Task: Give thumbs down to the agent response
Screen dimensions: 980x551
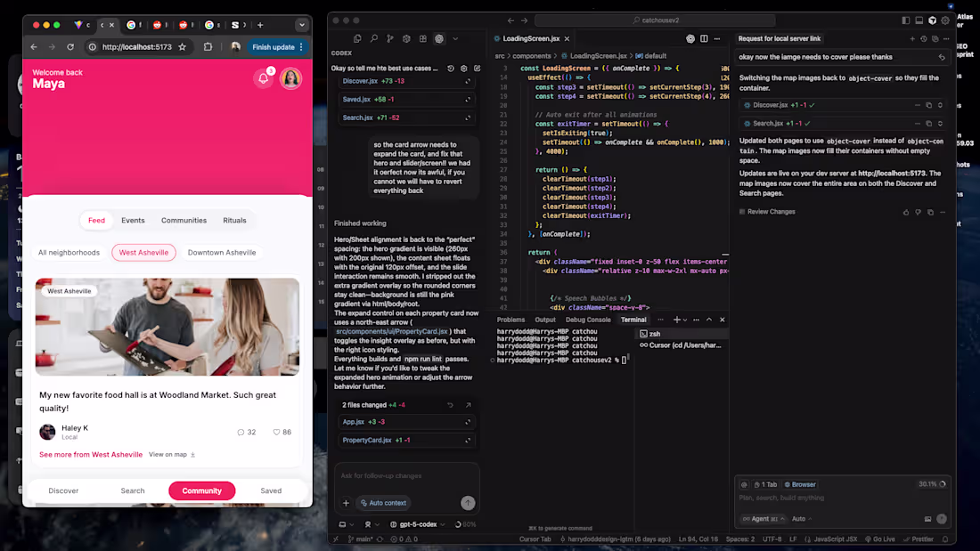Action: pyautogui.click(x=918, y=212)
